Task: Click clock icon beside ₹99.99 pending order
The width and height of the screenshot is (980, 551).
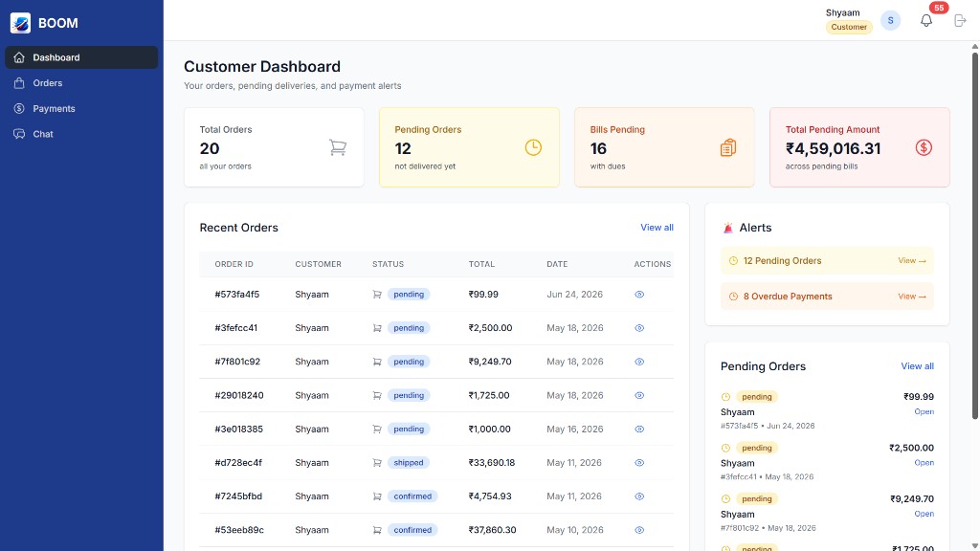Action: pyautogui.click(x=725, y=397)
